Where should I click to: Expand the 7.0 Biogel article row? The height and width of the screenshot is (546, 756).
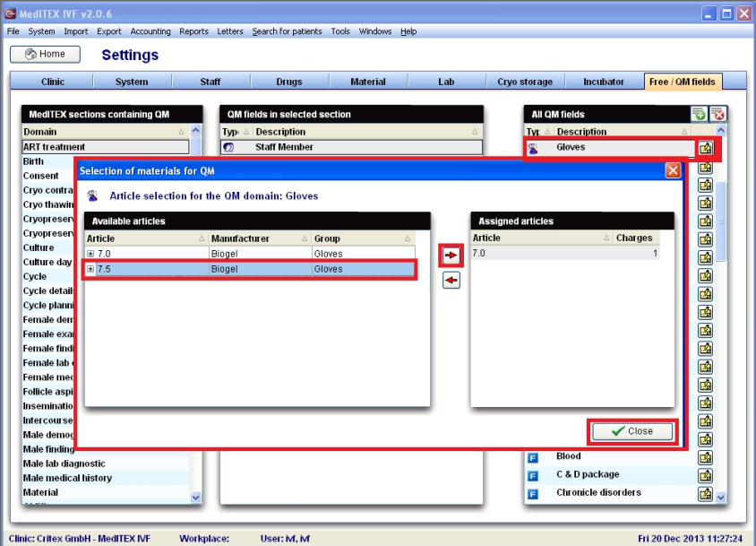tap(90, 254)
